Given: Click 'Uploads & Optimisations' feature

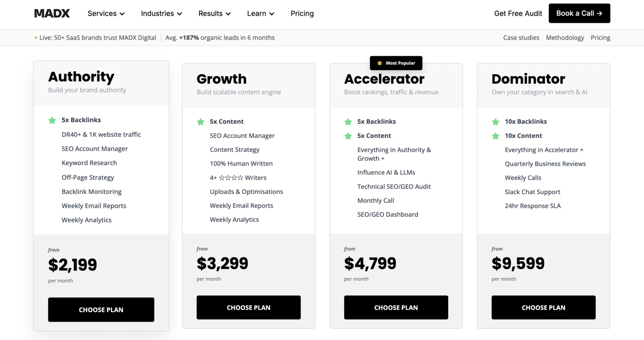Looking at the screenshot, I should [246, 191].
